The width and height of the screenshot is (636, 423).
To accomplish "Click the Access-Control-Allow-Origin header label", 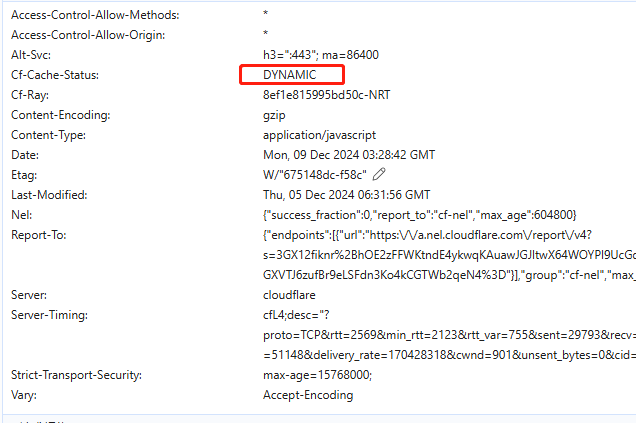I will [x=88, y=35].
